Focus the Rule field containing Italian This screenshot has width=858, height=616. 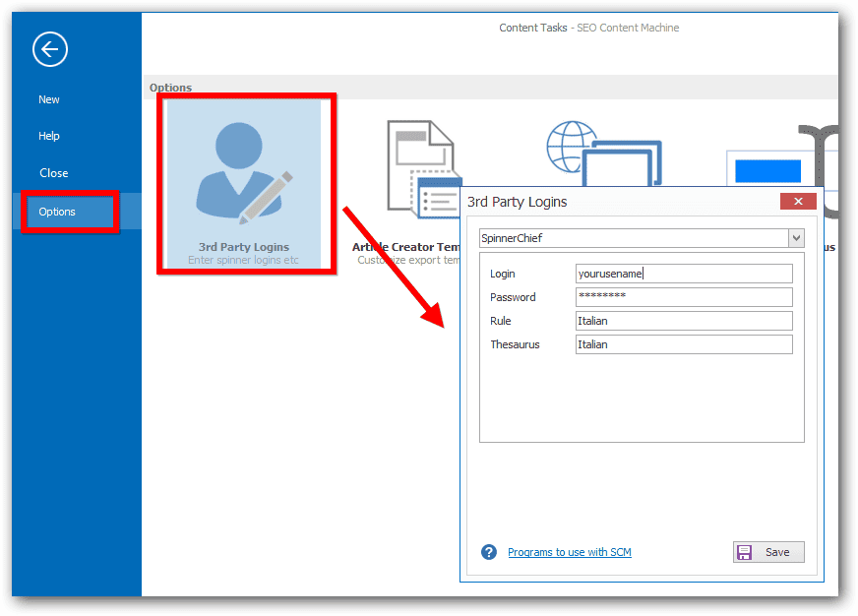point(684,321)
